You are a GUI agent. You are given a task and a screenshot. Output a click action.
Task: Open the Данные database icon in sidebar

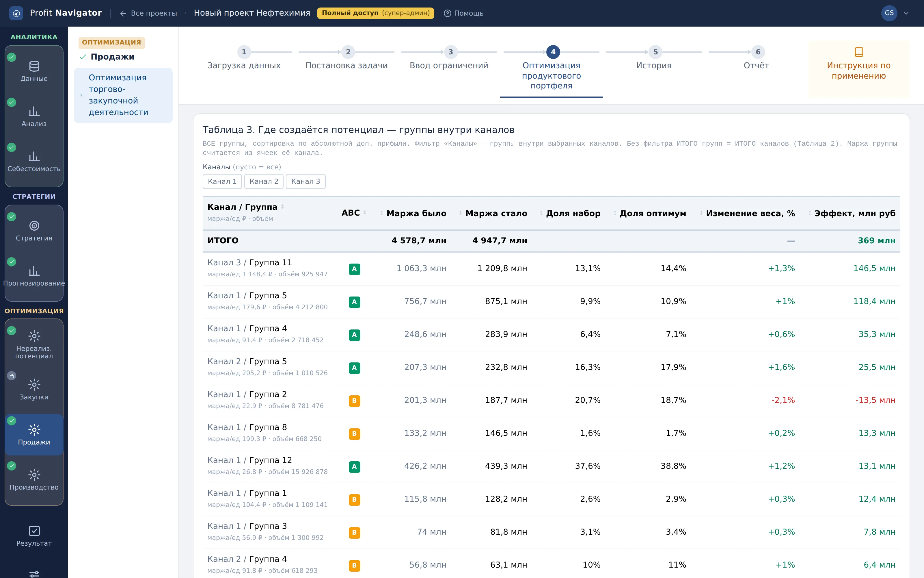(x=34, y=66)
